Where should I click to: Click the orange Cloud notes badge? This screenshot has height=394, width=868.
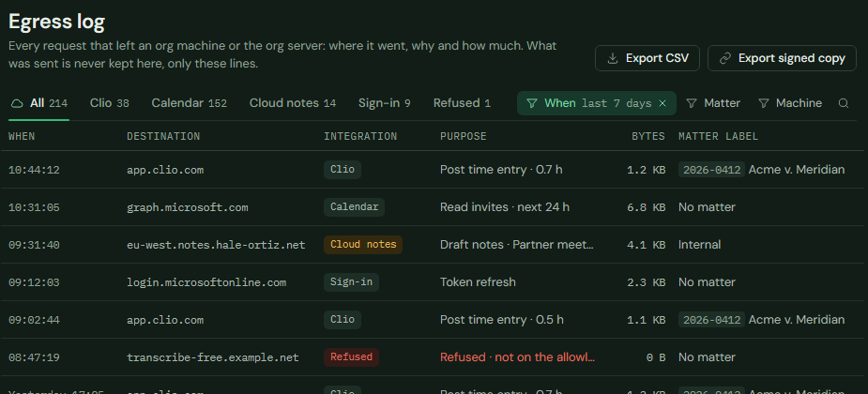click(x=363, y=245)
